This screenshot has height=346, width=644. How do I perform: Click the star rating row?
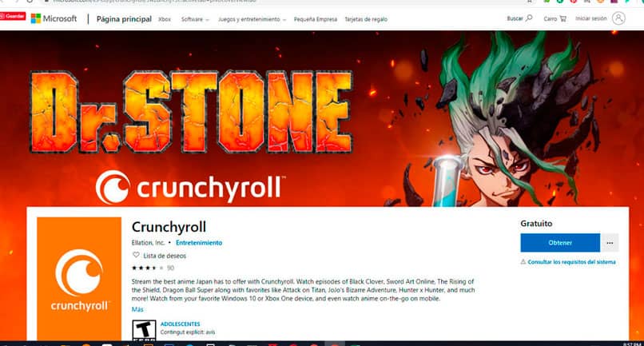pyautogui.click(x=148, y=268)
